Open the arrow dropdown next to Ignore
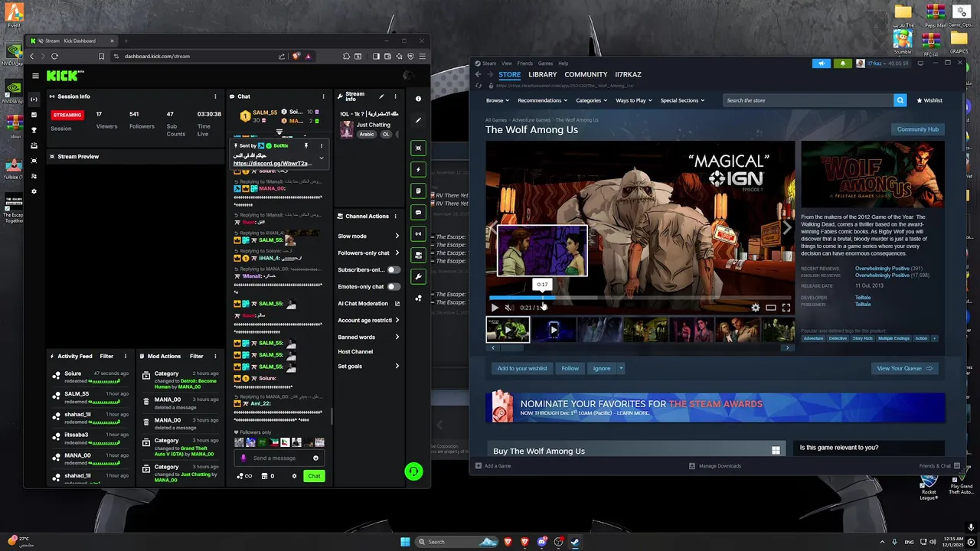980x551 pixels. 621,369
